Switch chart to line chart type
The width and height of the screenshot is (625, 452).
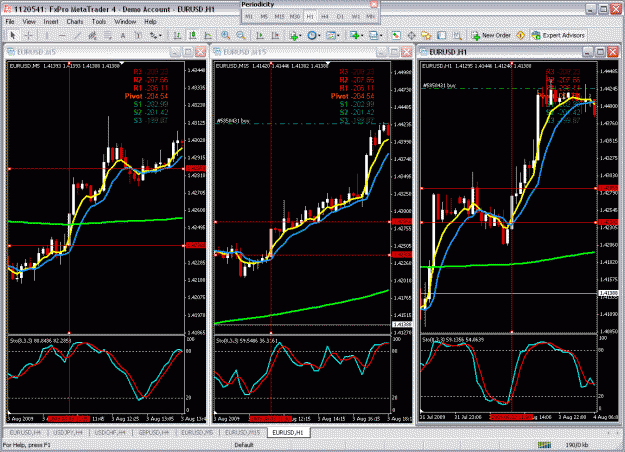208,35
